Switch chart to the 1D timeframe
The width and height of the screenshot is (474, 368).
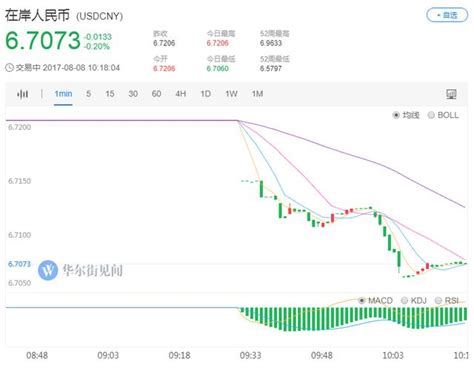click(205, 94)
